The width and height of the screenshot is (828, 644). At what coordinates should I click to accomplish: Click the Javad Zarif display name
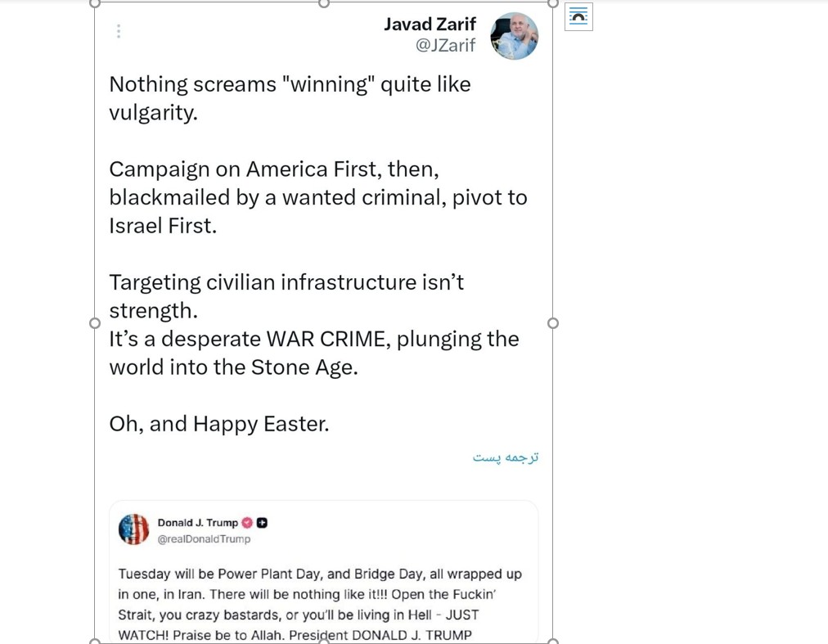click(430, 25)
